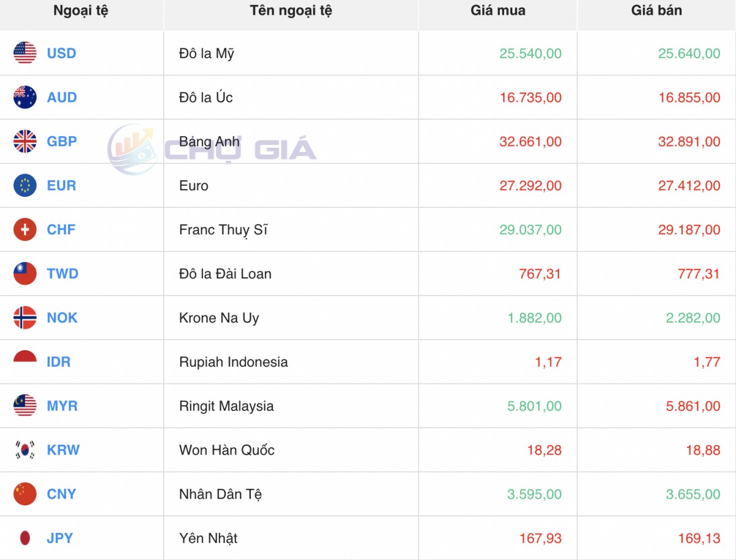Open the EUR currency code link
Viewport: 736px width, 560px height.
[x=61, y=186]
